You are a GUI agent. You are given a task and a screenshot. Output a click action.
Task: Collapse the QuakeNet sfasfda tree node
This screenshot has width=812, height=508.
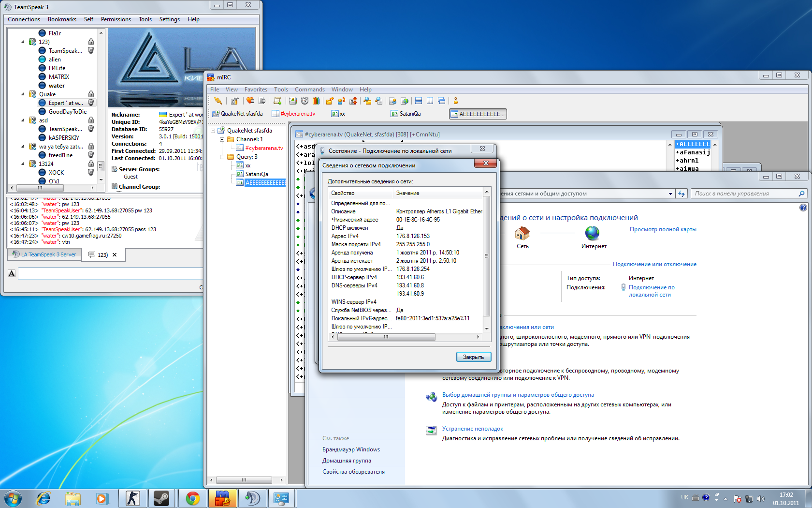pos(213,131)
